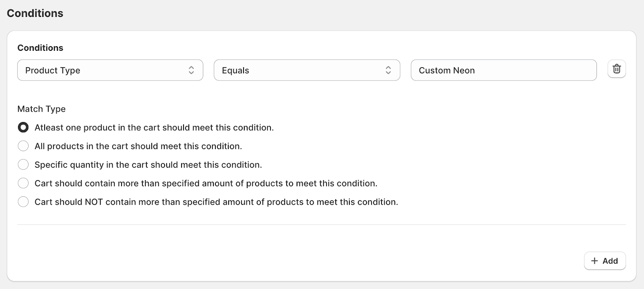Click the Conditions card subheading
644x289 pixels.
pos(40,48)
